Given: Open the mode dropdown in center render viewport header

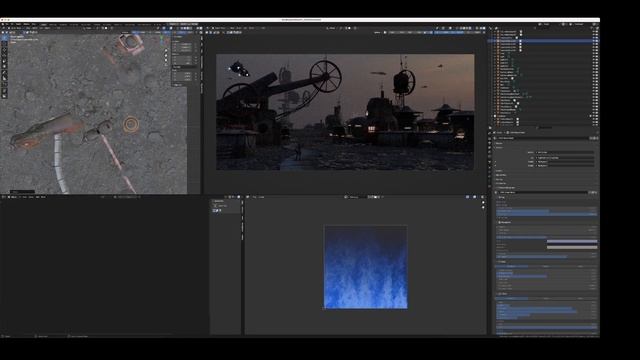Looking at the screenshot, I should coord(220,28).
